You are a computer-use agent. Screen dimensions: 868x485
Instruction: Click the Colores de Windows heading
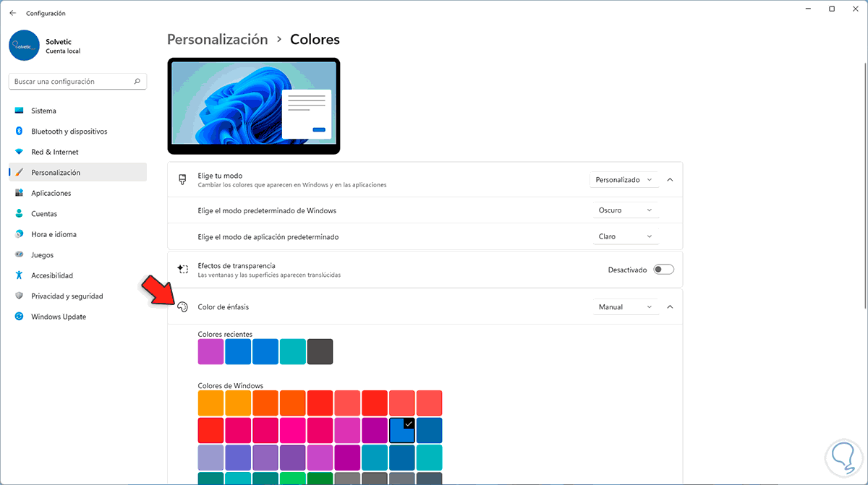[230, 385]
